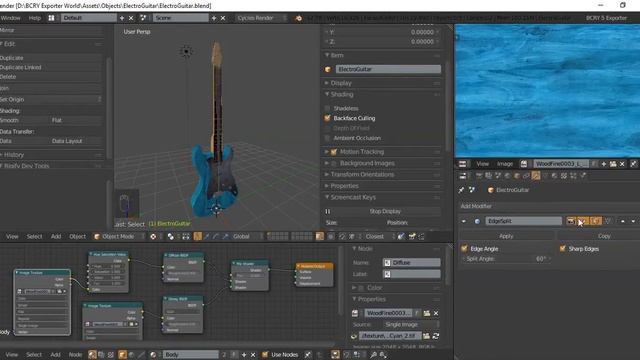Click the Duplicate button in tool shelf
Viewport: 640px width, 360px height.
coord(51,58)
